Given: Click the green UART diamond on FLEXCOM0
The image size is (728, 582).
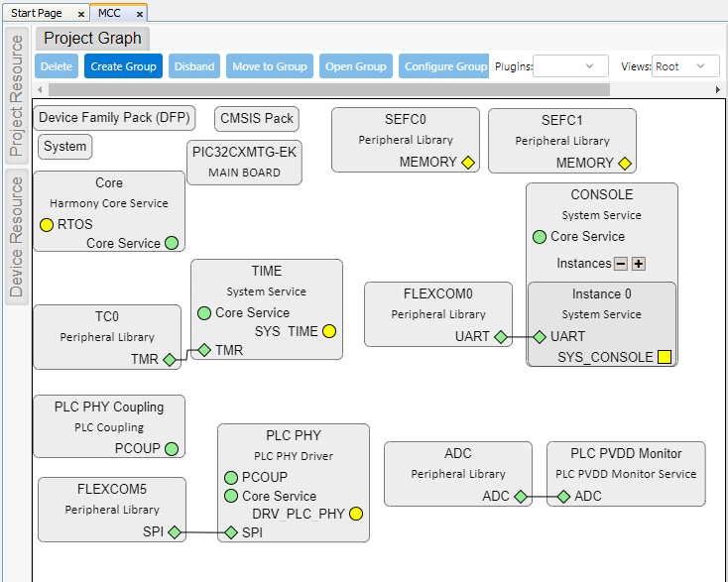Looking at the screenshot, I should 501,337.
